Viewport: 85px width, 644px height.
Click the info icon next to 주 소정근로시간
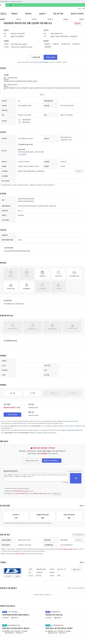click(x=27, y=144)
